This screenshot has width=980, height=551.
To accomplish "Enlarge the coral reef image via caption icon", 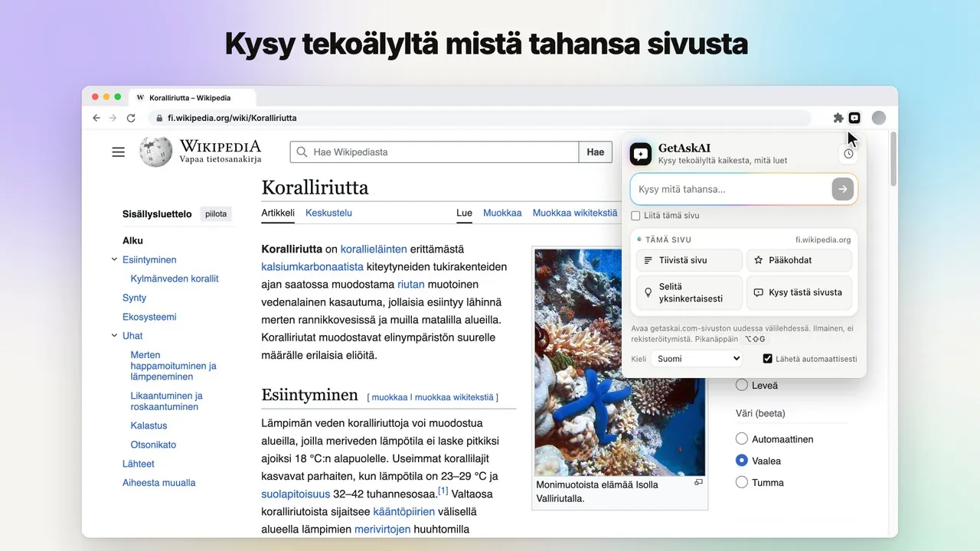I will tap(698, 483).
